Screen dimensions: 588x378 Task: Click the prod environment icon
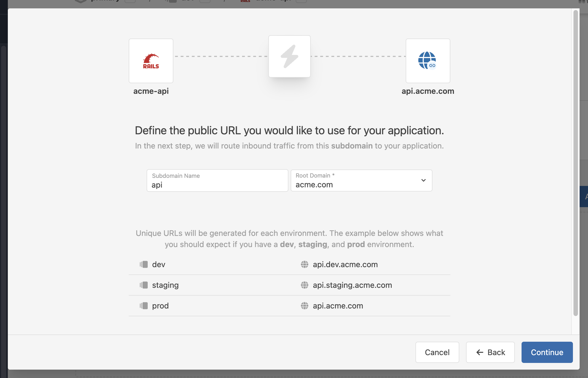[x=144, y=306]
